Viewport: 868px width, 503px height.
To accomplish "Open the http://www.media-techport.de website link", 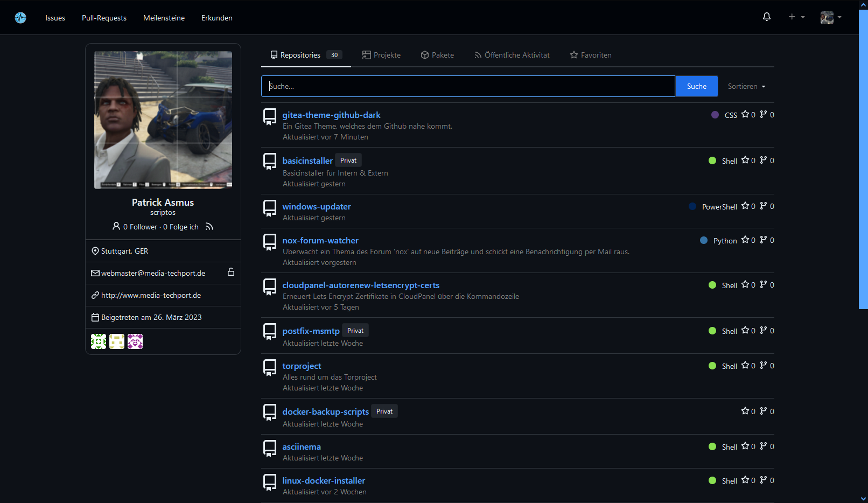I will (151, 295).
